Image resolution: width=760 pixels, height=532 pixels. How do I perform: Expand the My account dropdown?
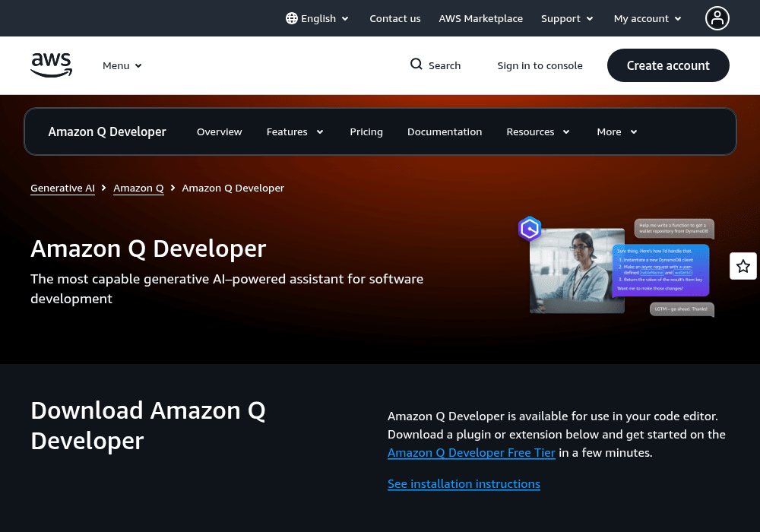pos(647,18)
